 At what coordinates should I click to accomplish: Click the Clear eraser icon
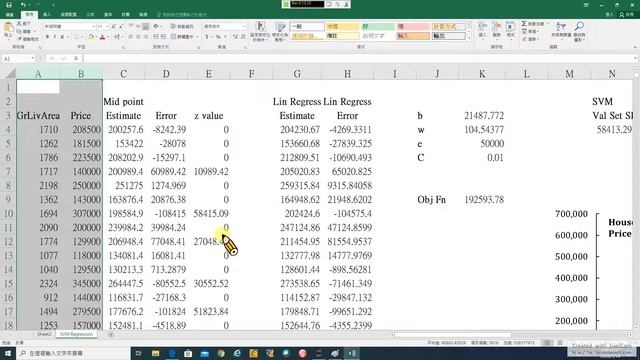click(x=524, y=39)
